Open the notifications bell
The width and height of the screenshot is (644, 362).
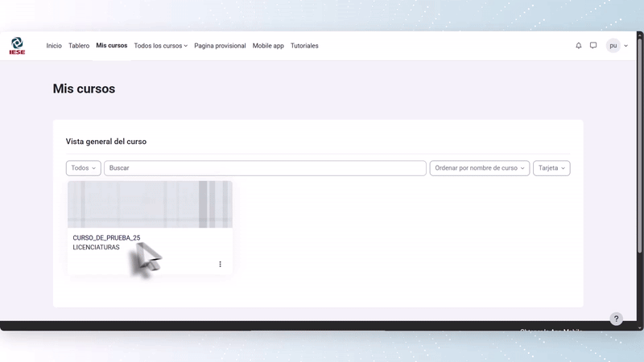point(578,46)
